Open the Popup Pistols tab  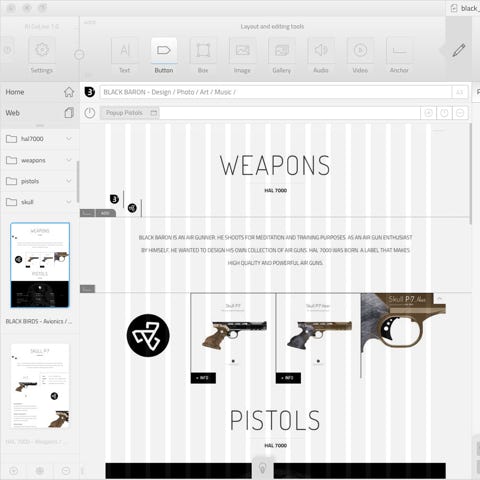click(x=130, y=113)
